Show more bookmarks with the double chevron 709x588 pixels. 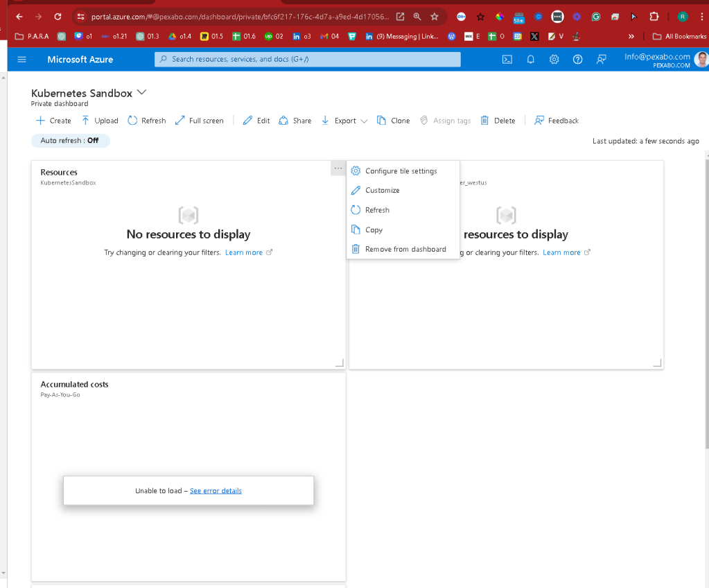[631, 36]
